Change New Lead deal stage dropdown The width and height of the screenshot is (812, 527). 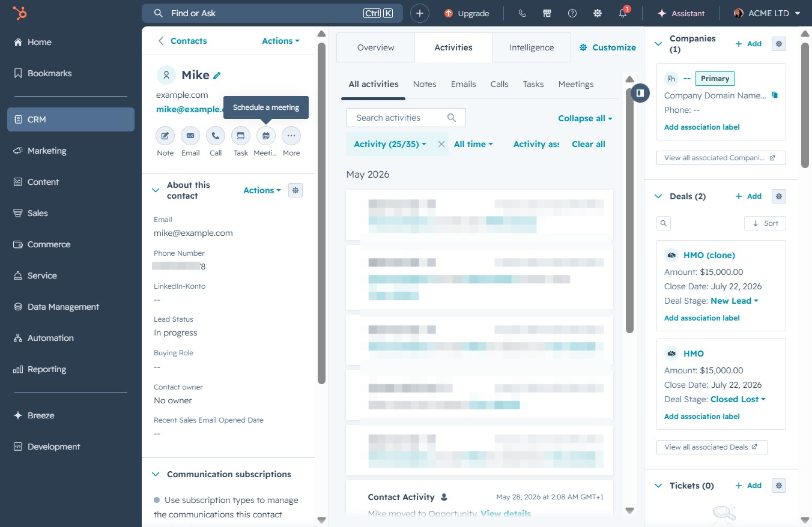pyautogui.click(x=735, y=301)
